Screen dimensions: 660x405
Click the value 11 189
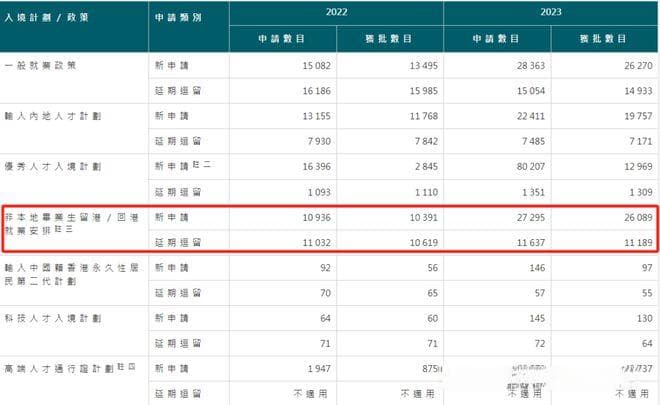638,243
